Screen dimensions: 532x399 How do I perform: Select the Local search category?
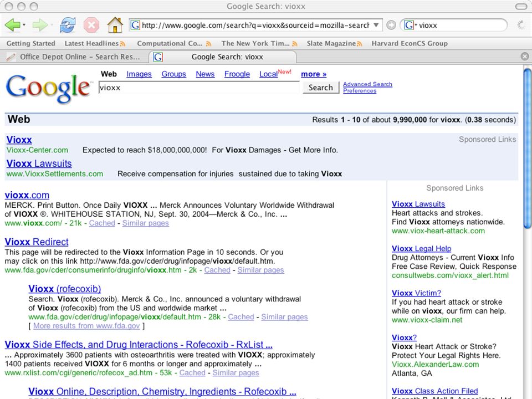[x=268, y=74]
